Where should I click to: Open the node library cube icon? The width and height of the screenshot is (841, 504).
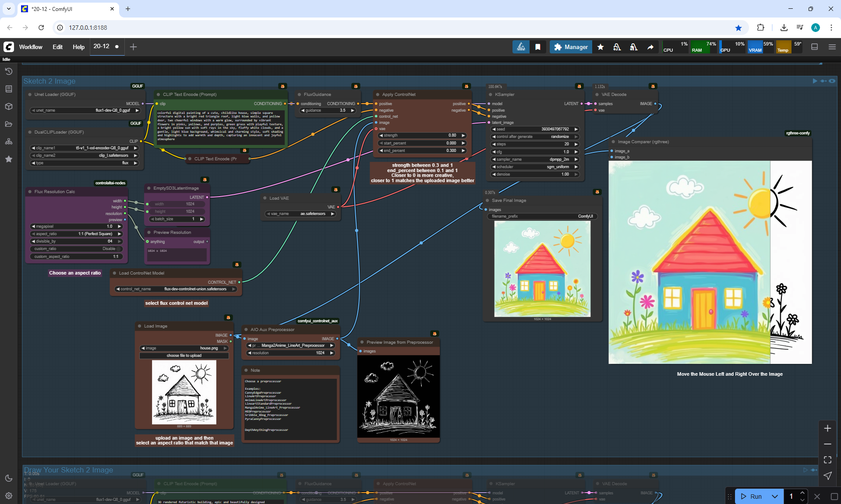8,106
